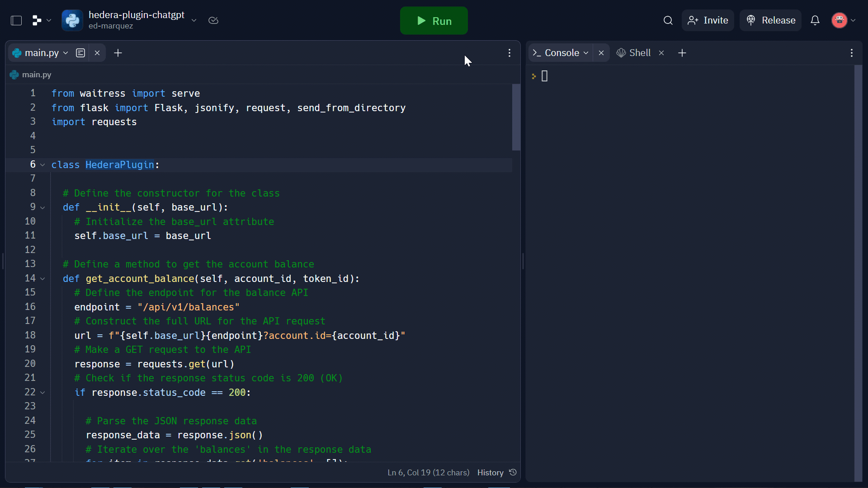The height and width of the screenshot is (488, 868).
Task: Switch to the Shell tab
Action: coord(634,53)
